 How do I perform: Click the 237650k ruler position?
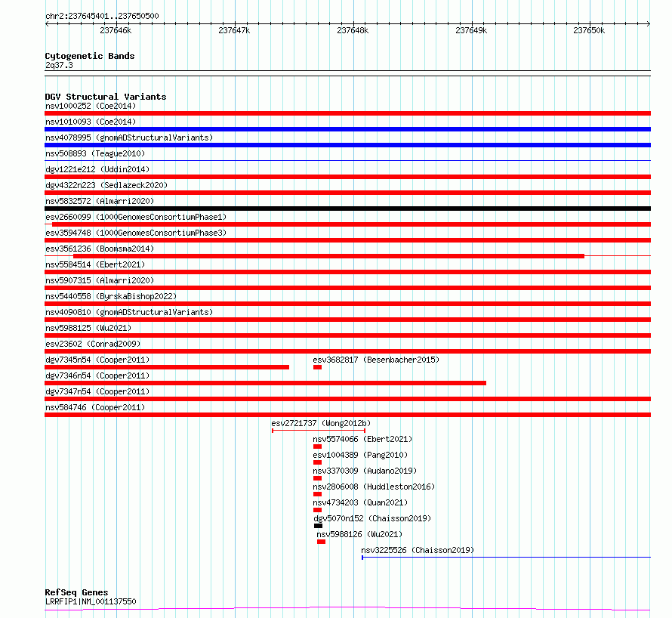point(589,30)
